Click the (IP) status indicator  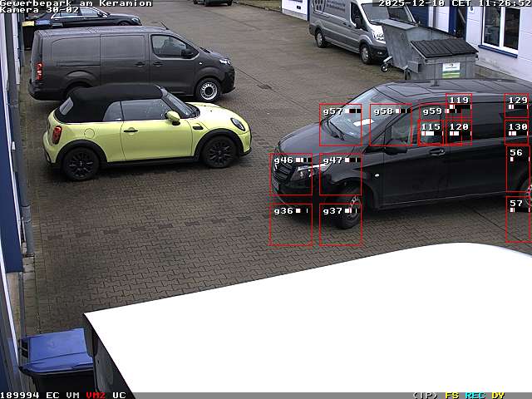tap(425, 395)
